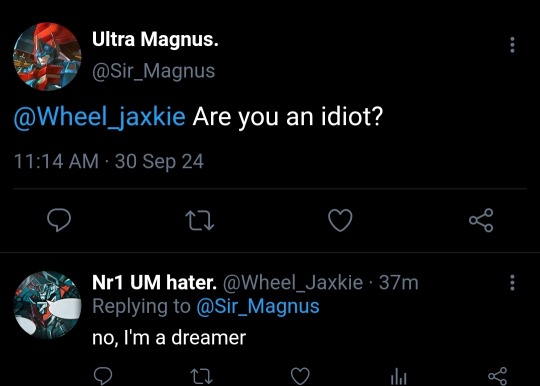Open more options on Ultra Magnus's tweet

click(x=512, y=45)
